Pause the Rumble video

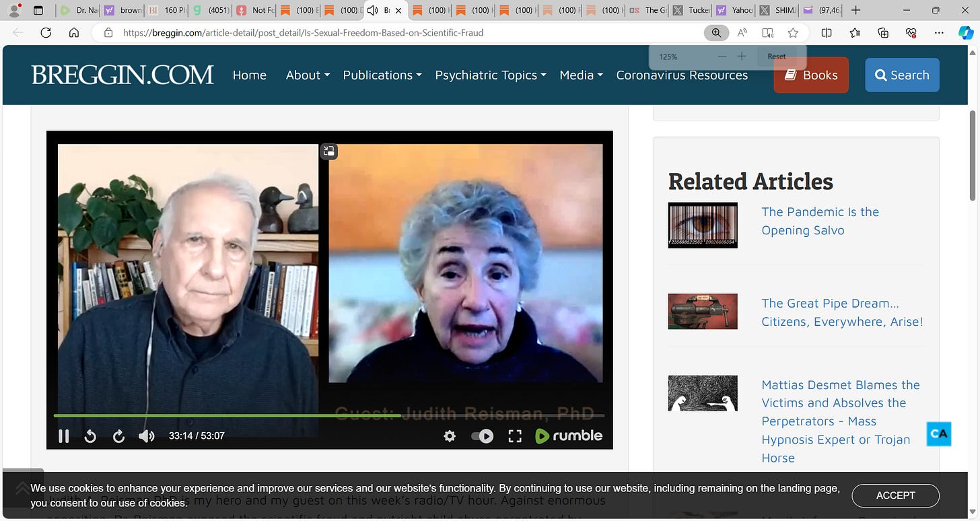(64, 436)
